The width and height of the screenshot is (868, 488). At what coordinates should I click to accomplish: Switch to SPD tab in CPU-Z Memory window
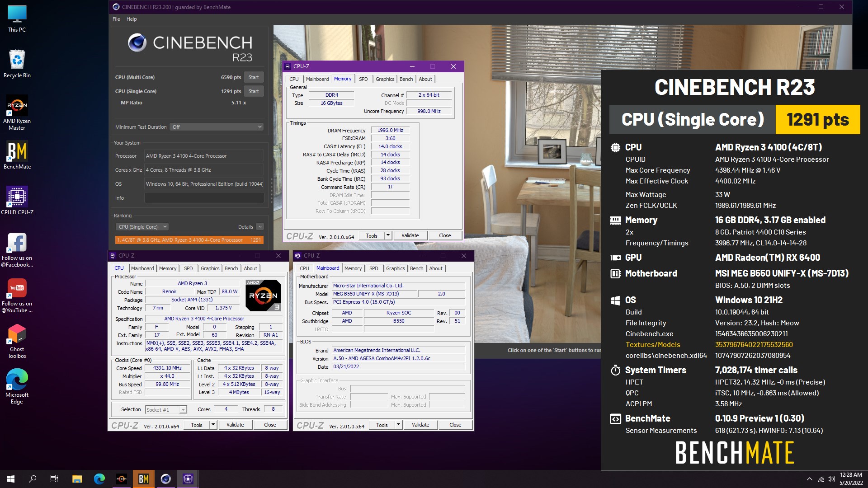[363, 79]
